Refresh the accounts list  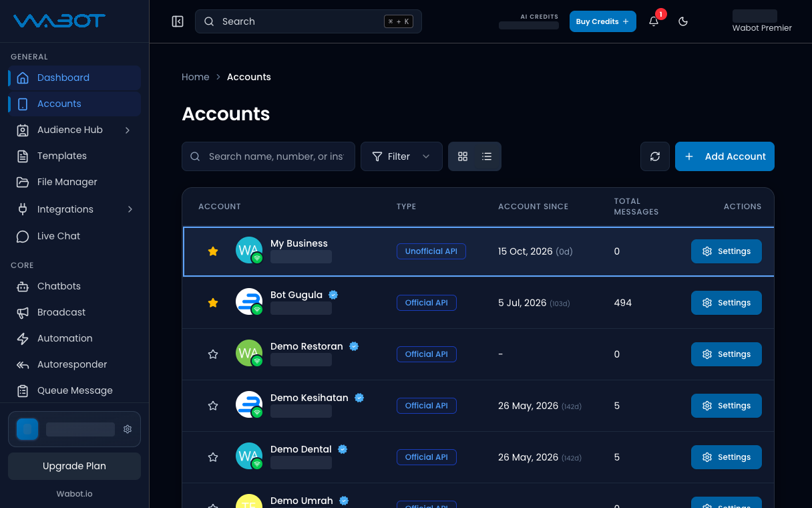[x=655, y=156]
